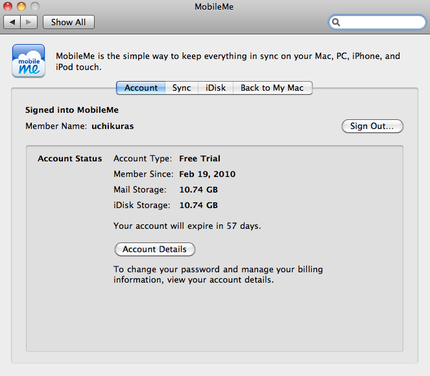Click the 'To change your password' help text
430x376 pixels.
pos(218,274)
